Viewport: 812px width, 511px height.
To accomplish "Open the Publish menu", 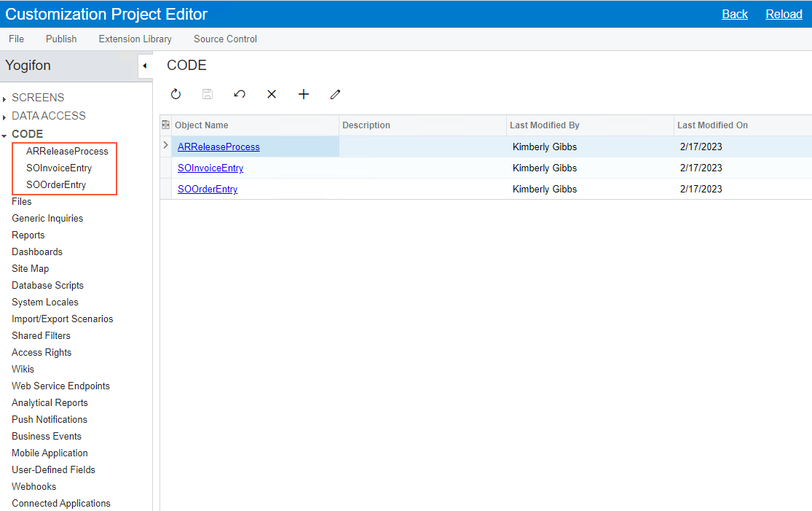I will (x=61, y=39).
